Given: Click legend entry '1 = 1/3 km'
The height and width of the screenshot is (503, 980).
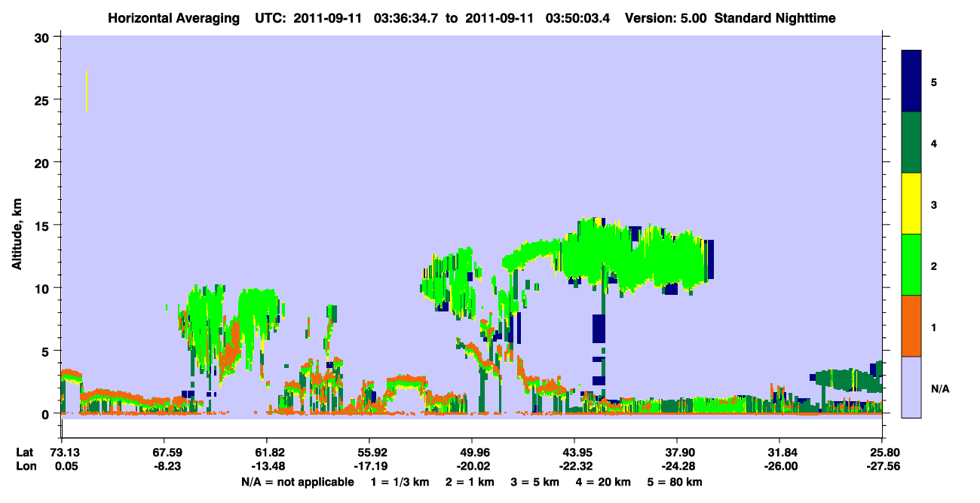Looking at the screenshot, I should click(401, 482).
